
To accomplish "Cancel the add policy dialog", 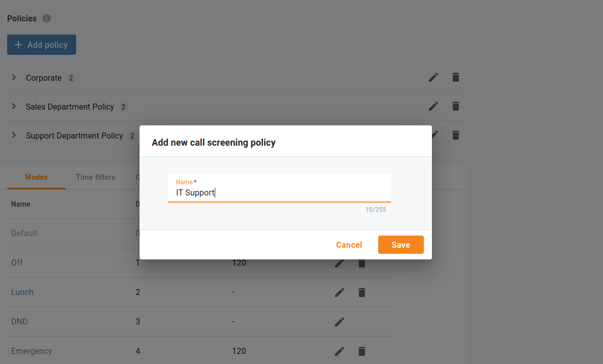I will pos(349,245).
